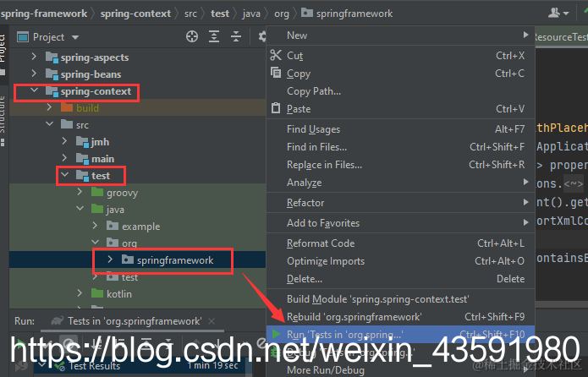This screenshot has height=377, width=588.
Task: Select the main folder in tree
Action: 102,159
